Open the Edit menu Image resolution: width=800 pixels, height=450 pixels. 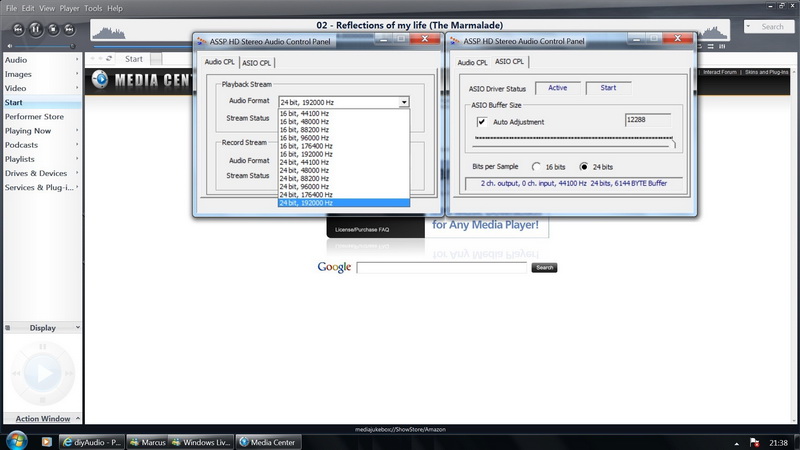(x=28, y=8)
